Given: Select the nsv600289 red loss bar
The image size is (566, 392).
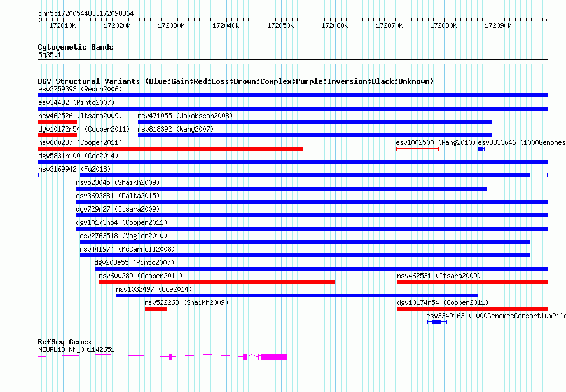Looking at the screenshot, I should click(x=217, y=282).
